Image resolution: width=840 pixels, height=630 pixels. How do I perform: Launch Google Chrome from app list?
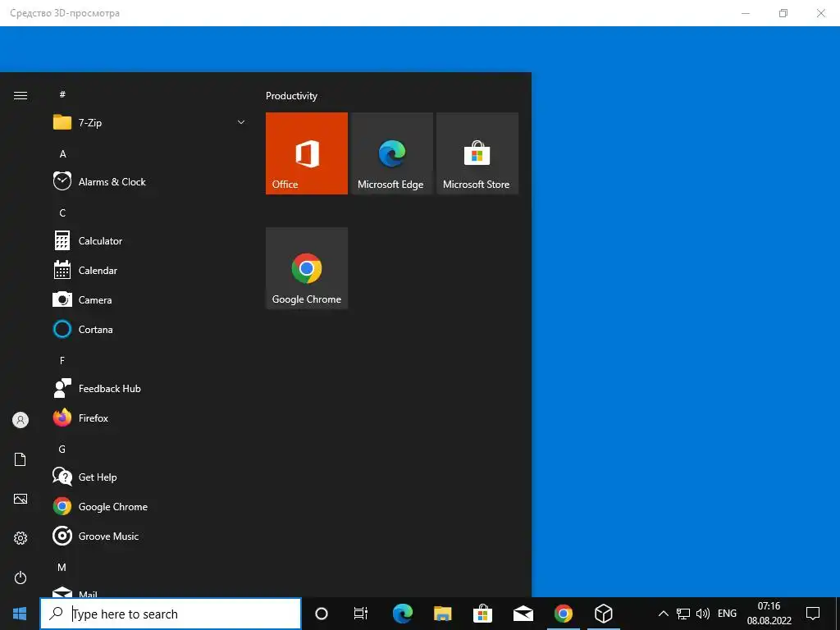click(150, 506)
